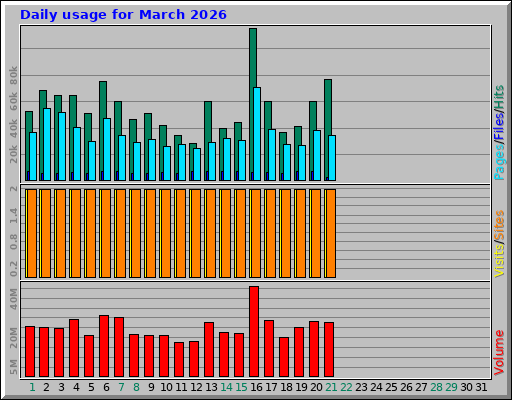
Task: Click the orange sites bar for day 21
Action: tap(331, 233)
